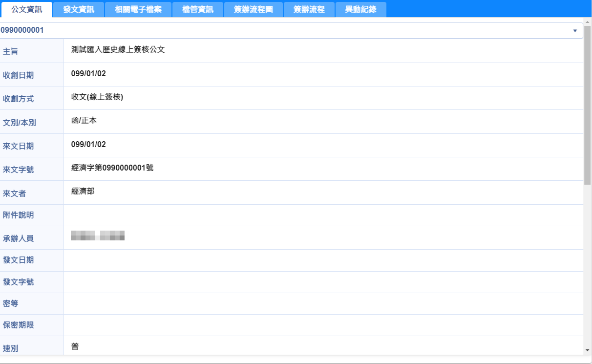
Task: Click the subject text 測試匯入歷史線上簽核公文
Action: 118,50
